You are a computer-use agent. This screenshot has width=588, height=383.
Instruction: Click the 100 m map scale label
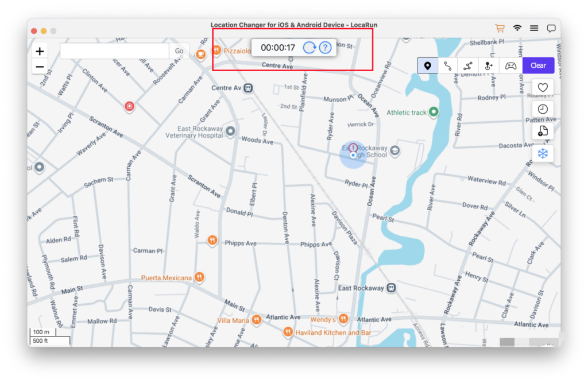point(41,332)
